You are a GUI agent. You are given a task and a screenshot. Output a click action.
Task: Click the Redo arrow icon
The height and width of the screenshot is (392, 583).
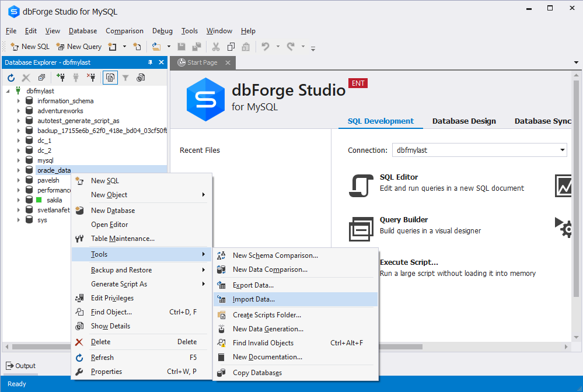point(291,47)
